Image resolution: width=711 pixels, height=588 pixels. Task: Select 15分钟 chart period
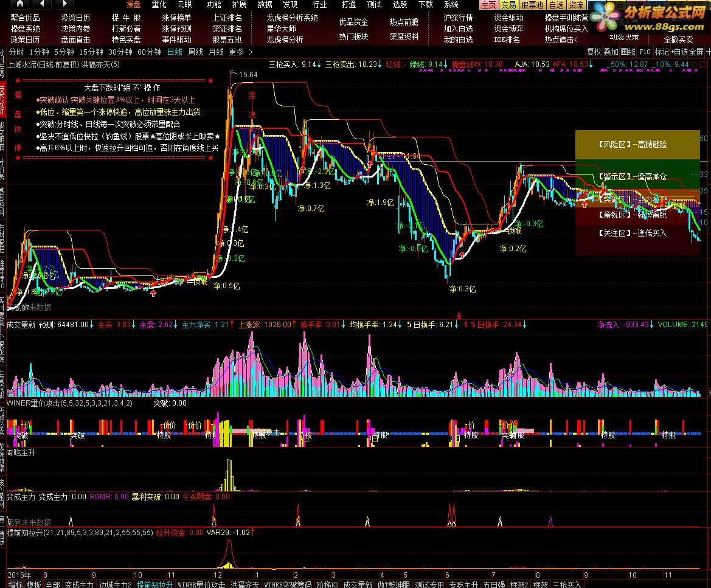tap(91, 52)
